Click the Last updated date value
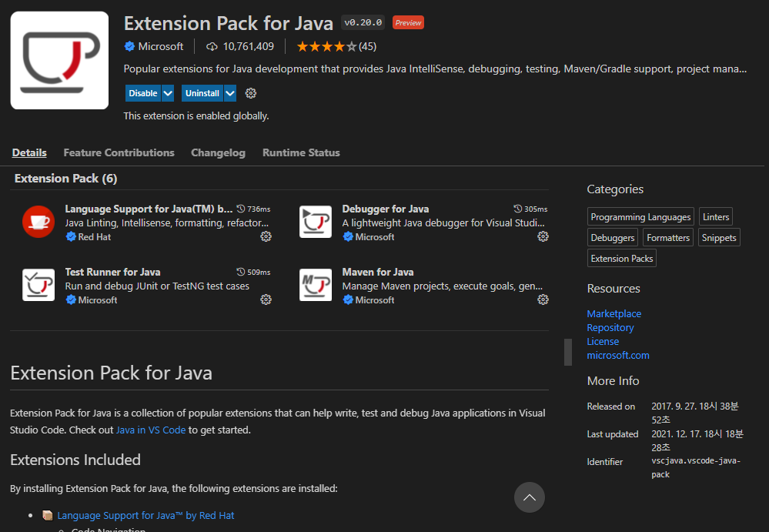The image size is (769, 532). click(x=697, y=440)
